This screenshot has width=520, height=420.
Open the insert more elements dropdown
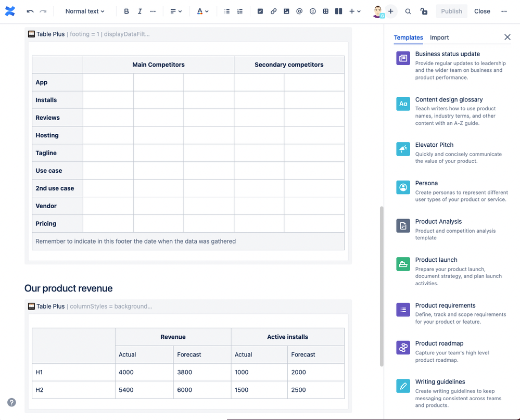click(x=355, y=11)
